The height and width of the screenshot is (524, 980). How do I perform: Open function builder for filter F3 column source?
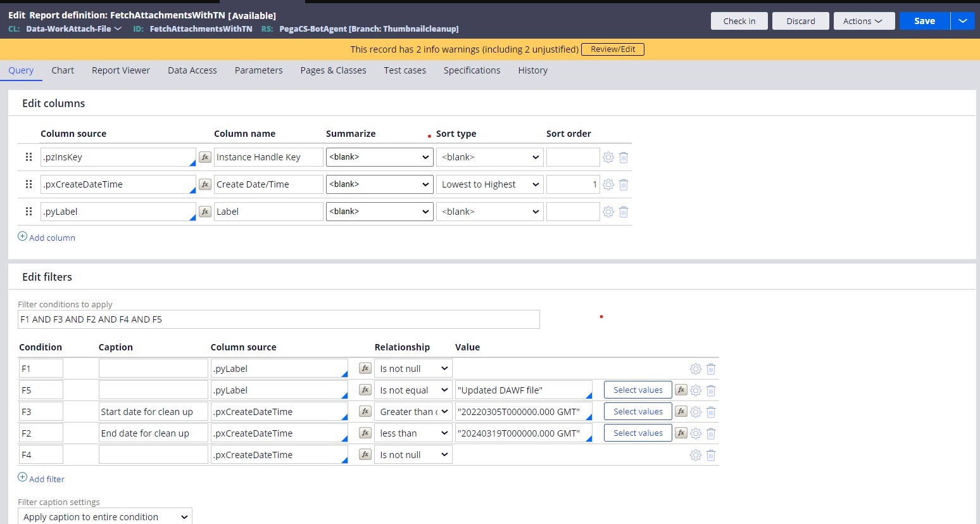(365, 412)
